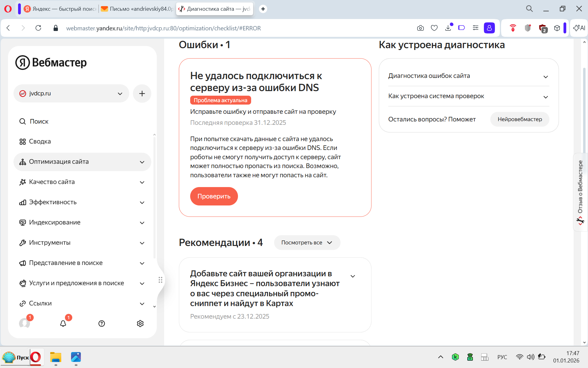Screen dimensions: 588x368
Task: Click the add site plus button
Action: click(x=142, y=94)
